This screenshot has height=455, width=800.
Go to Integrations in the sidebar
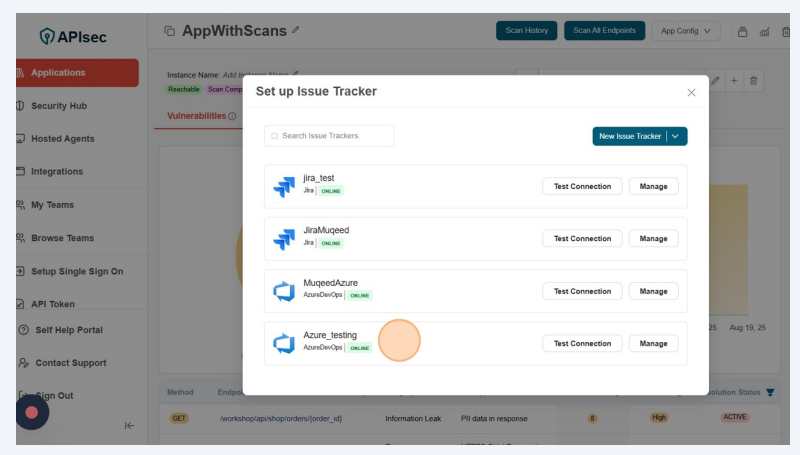(56, 172)
